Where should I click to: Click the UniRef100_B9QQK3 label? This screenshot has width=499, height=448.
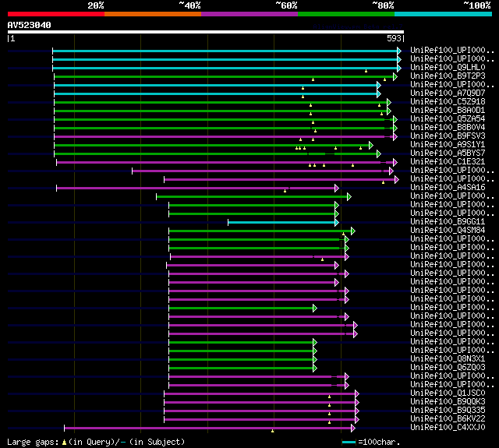point(448,402)
